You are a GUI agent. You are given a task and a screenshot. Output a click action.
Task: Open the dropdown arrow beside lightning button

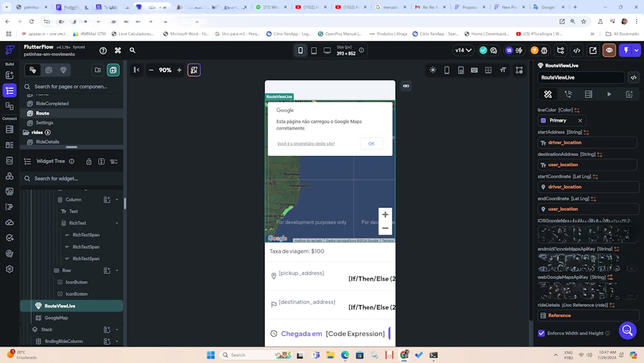[636, 50]
